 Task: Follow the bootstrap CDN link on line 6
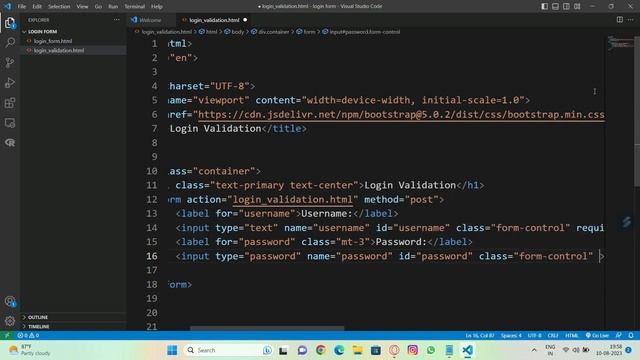click(x=401, y=115)
